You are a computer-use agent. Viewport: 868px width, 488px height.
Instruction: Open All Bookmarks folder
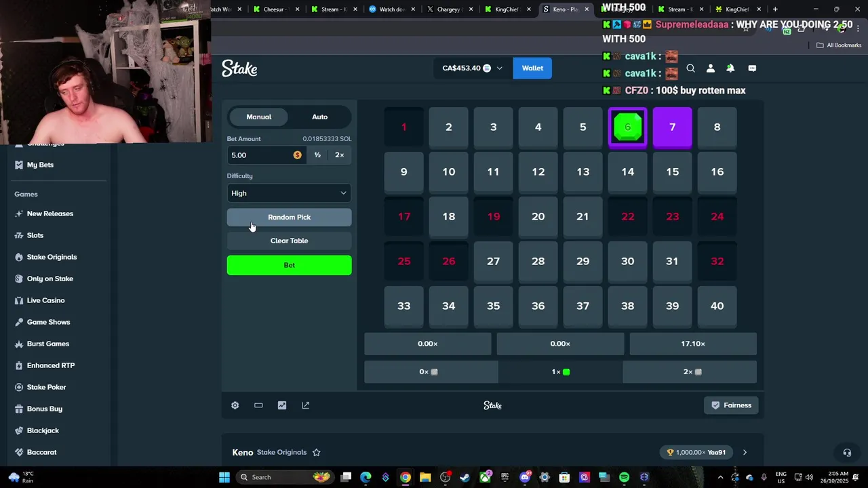coord(839,45)
